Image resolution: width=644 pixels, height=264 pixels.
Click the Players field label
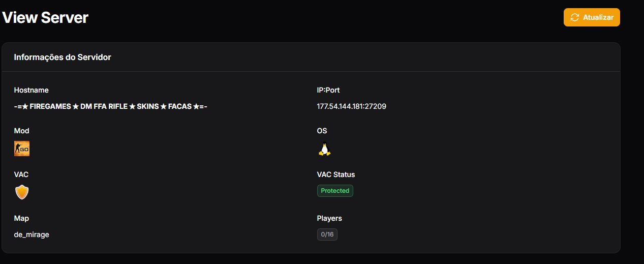(x=329, y=218)
